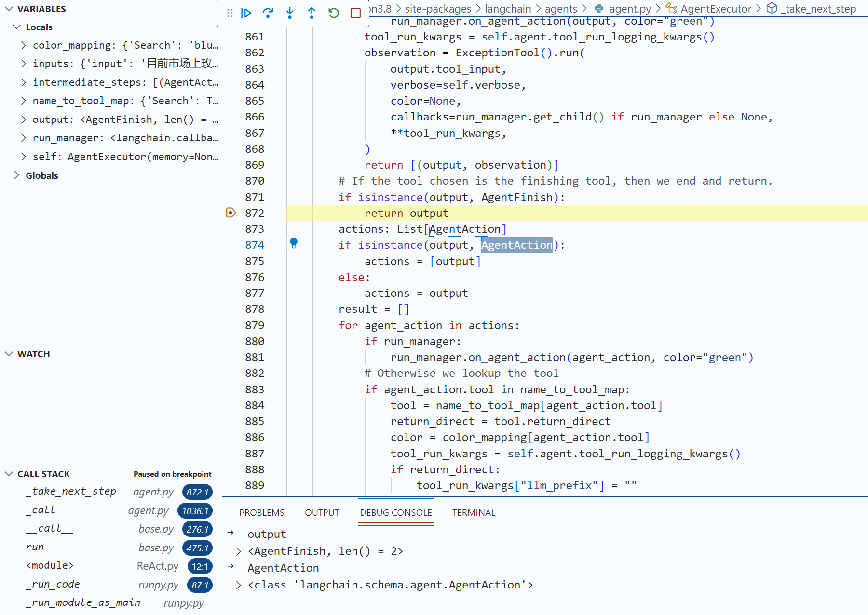Click the Step Into debug icon
Viewport: 868px width, 615px height.
click(x=290, y=13)
